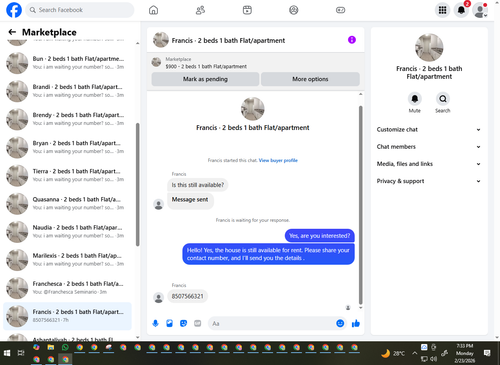
Task: Send a voice clip microphone icon
Action: [x=155, y=323]
